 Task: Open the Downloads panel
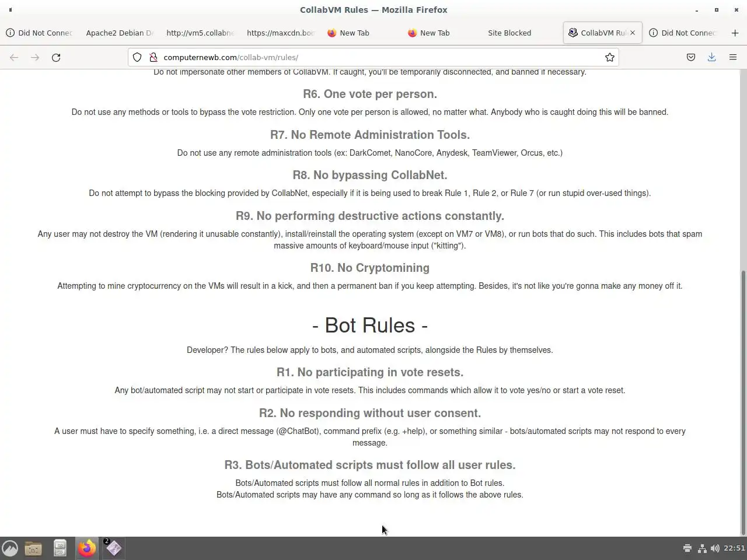coord(712,57)
